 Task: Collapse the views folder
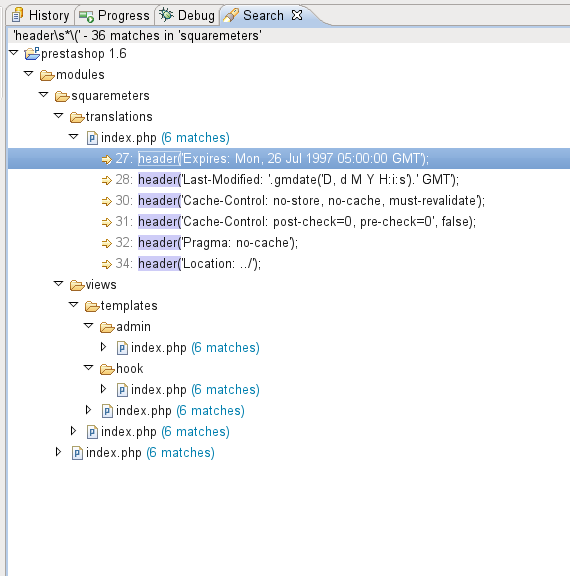point(59,284)
